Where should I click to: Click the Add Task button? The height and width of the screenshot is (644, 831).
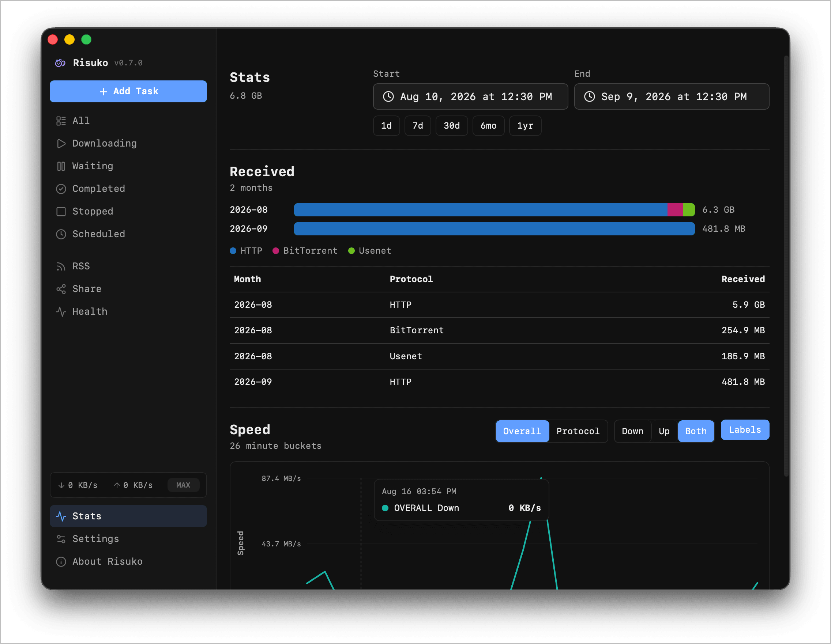128,91
